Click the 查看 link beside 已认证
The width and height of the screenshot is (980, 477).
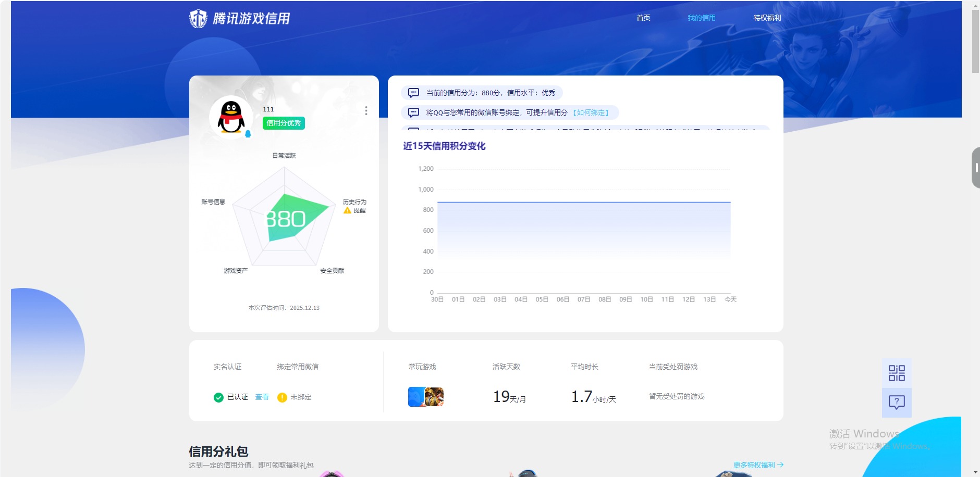[x=261, y=396]
